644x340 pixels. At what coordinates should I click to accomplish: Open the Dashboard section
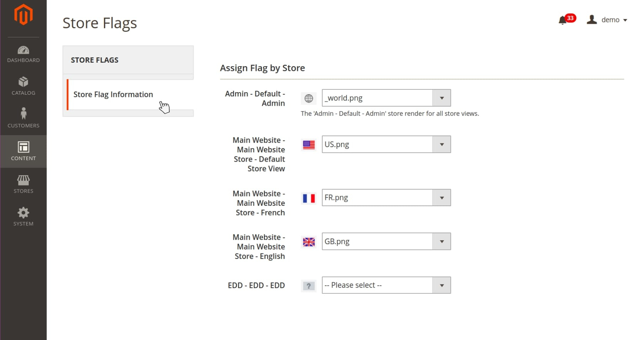click(x=23, y=54)
